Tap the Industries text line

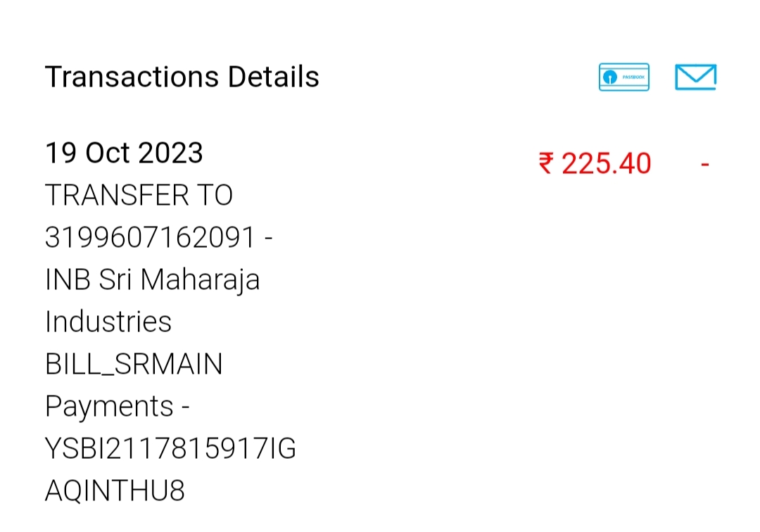[x=108, y=322]
